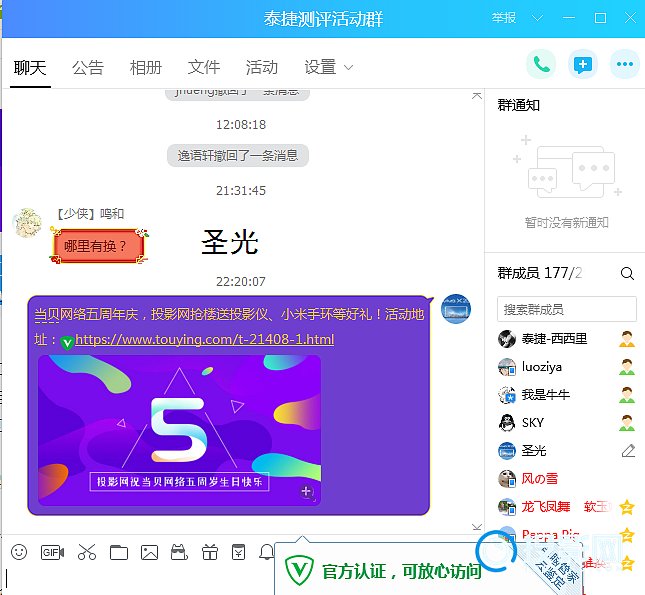Click the 举报 report button
Image resolution: width=645 pixels, height=595 pixels.
click(504, 18)
